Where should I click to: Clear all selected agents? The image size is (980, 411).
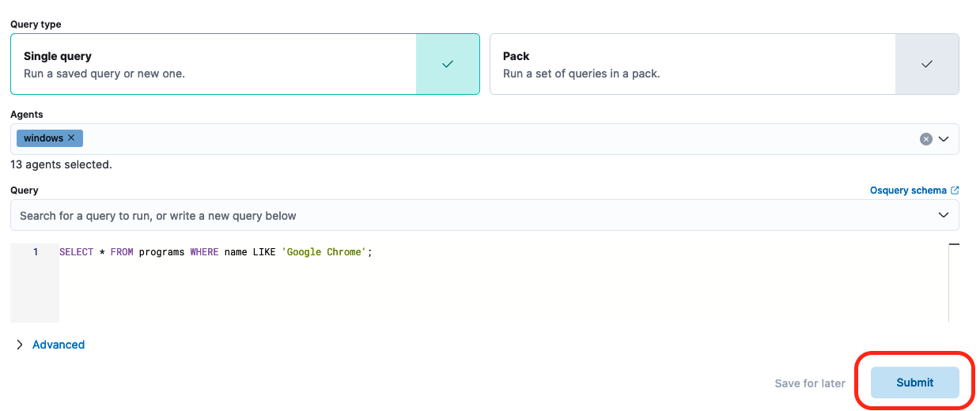coord(926,139)
